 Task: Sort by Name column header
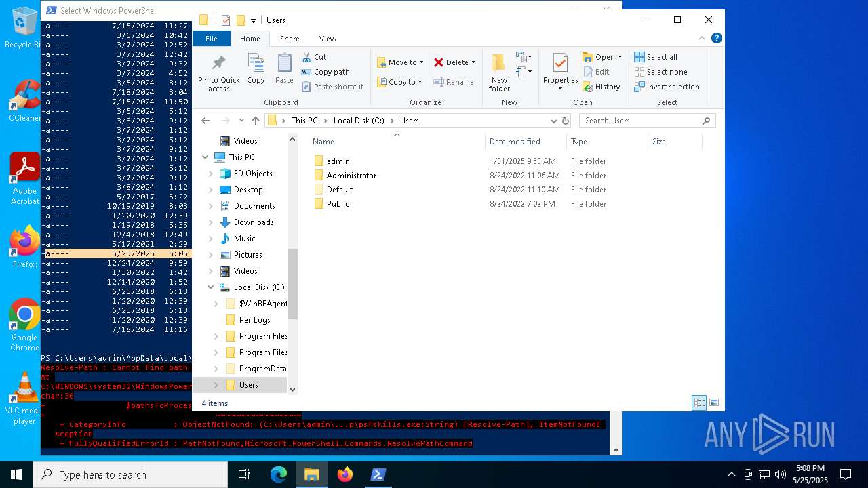[397, 142]
